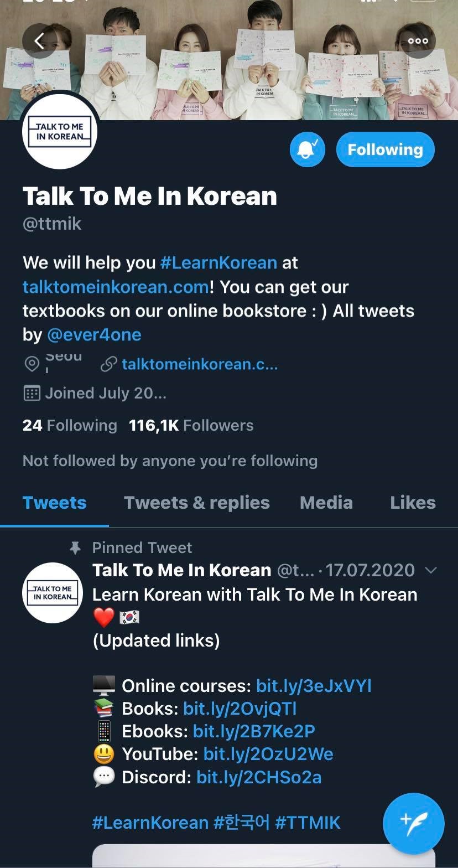This screenshot has width=458, height=868.
Task: Expand the pinned tweet options chevron
Action: point(430,570)
